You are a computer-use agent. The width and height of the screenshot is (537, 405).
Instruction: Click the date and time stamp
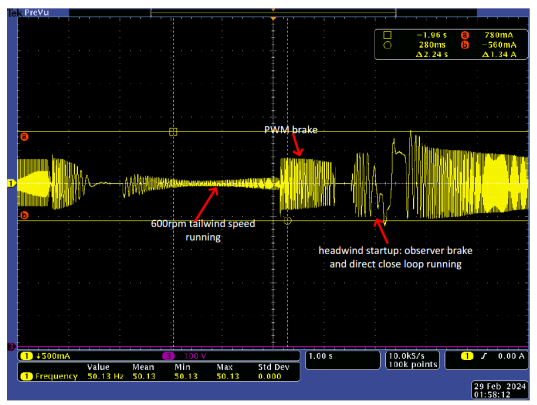coord(500,390)
